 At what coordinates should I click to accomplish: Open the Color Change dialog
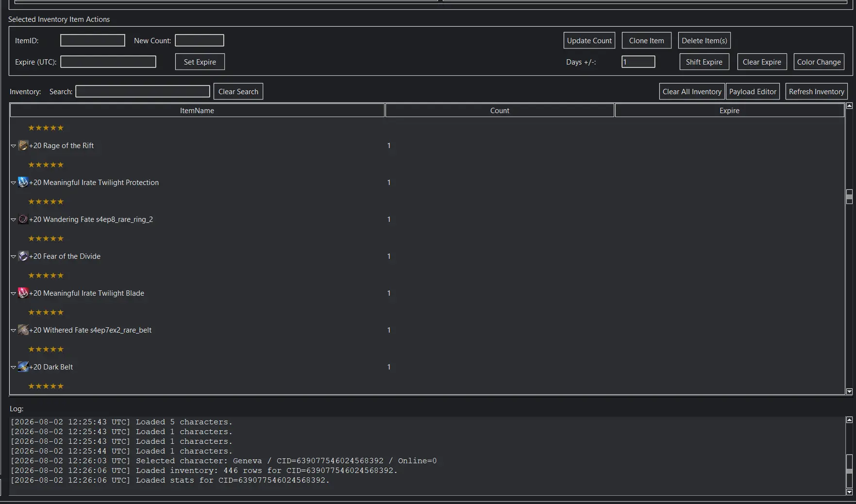coord(819,62)
